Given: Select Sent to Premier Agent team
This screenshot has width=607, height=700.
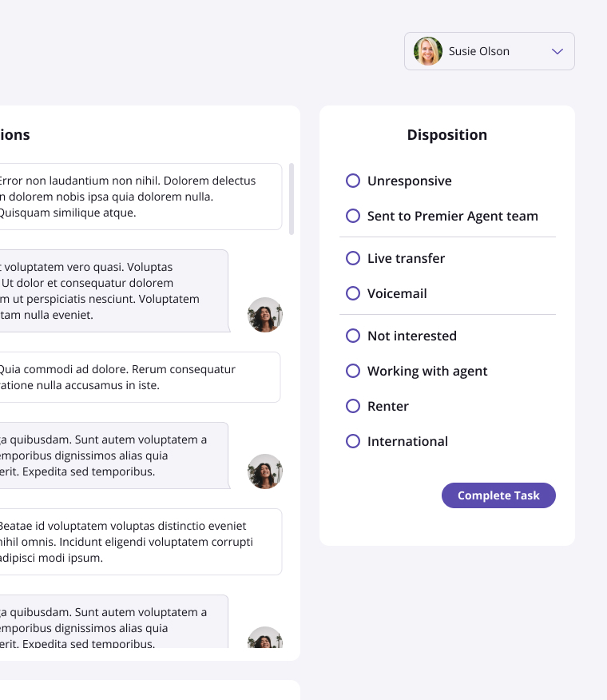Looking at the screenshot, I should coord(353,217).
